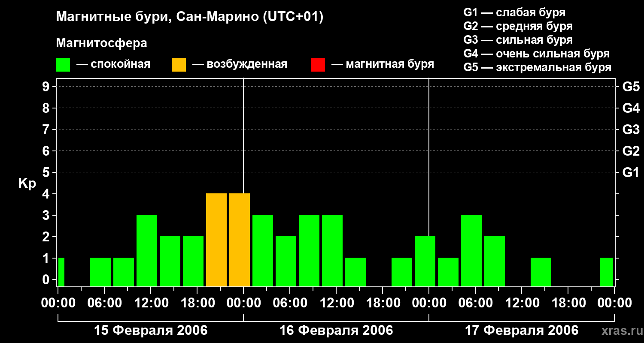
Task: Click the 'G2' label on the right axis
Action: point(631,151)
